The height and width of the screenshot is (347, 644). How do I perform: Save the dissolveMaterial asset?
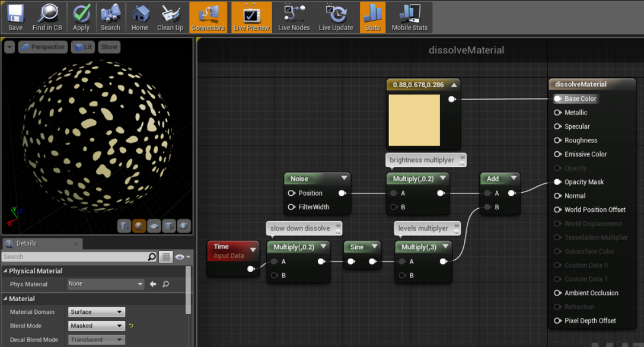click(x=15, y=17)
